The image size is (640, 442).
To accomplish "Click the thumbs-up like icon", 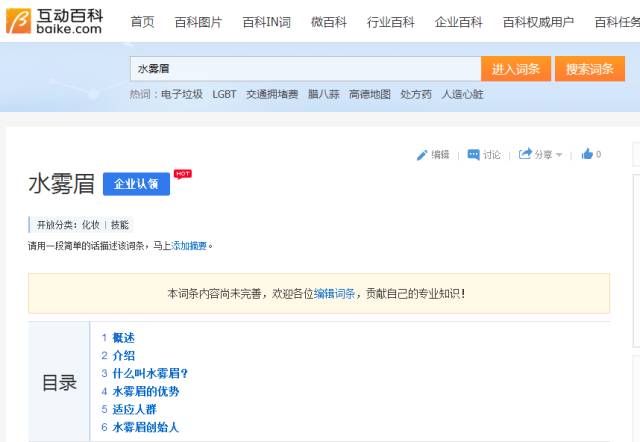I will [x=587, y=154].
